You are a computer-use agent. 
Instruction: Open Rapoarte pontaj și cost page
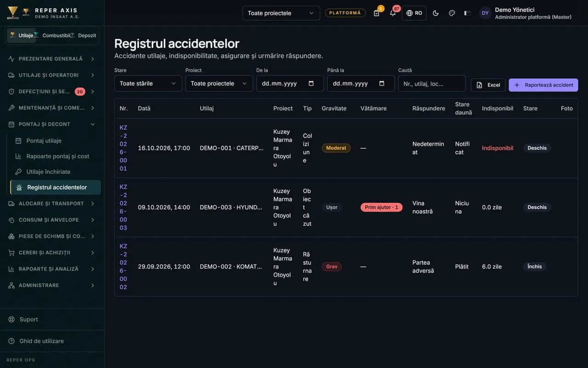click(55, 156)
